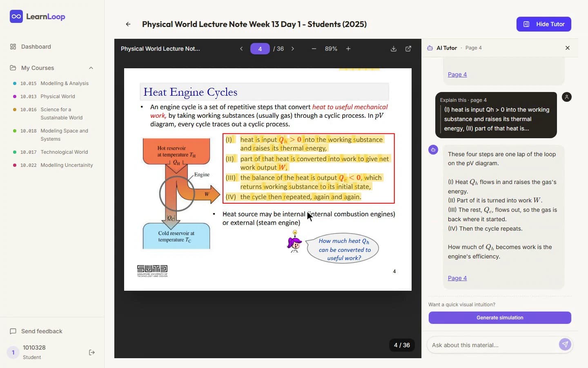This screenshot has width=588, height=368.
Task: Open course 10.017 Technological World
Action: tap(54, 152)
